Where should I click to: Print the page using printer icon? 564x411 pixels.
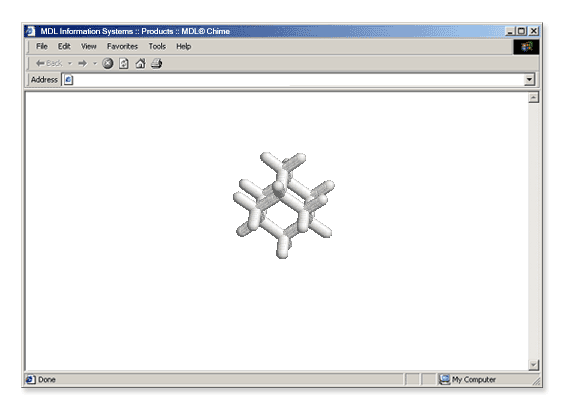click(156, 64)
